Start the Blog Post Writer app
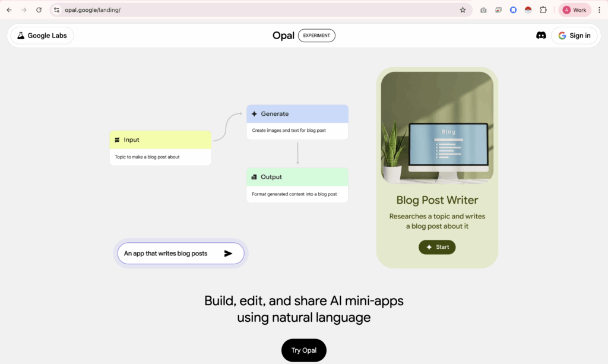This screenshot has height=364, width=608. point(437,247)
